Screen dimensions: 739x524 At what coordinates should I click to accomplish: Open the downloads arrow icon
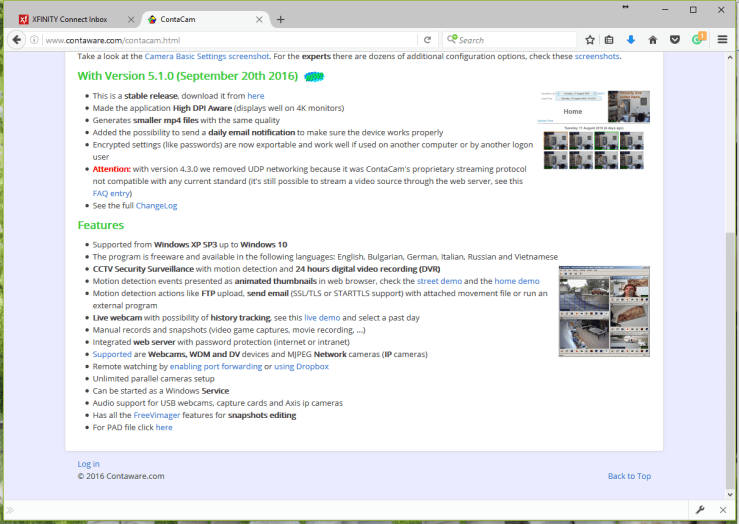pyautogui.click(x=631, y=40)
